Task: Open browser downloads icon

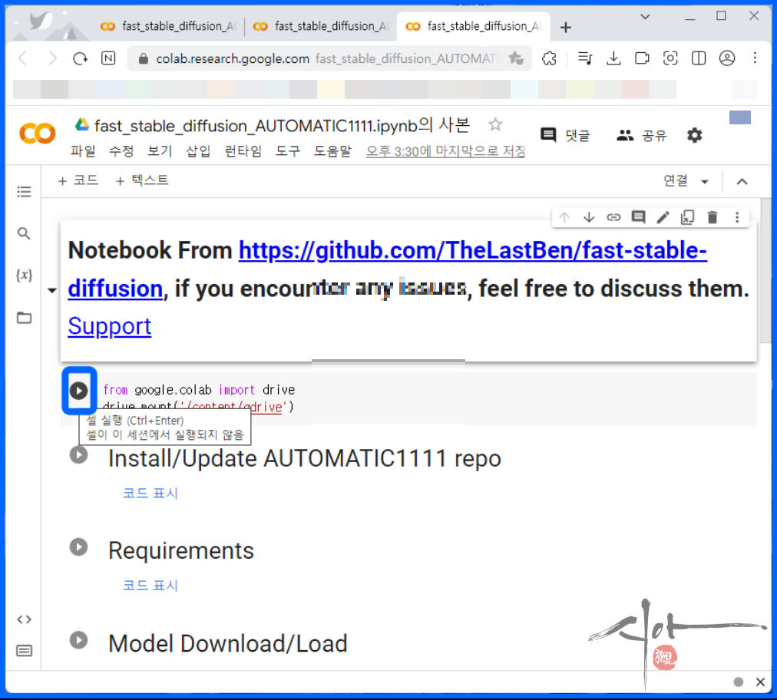Action: coord(613,58)
